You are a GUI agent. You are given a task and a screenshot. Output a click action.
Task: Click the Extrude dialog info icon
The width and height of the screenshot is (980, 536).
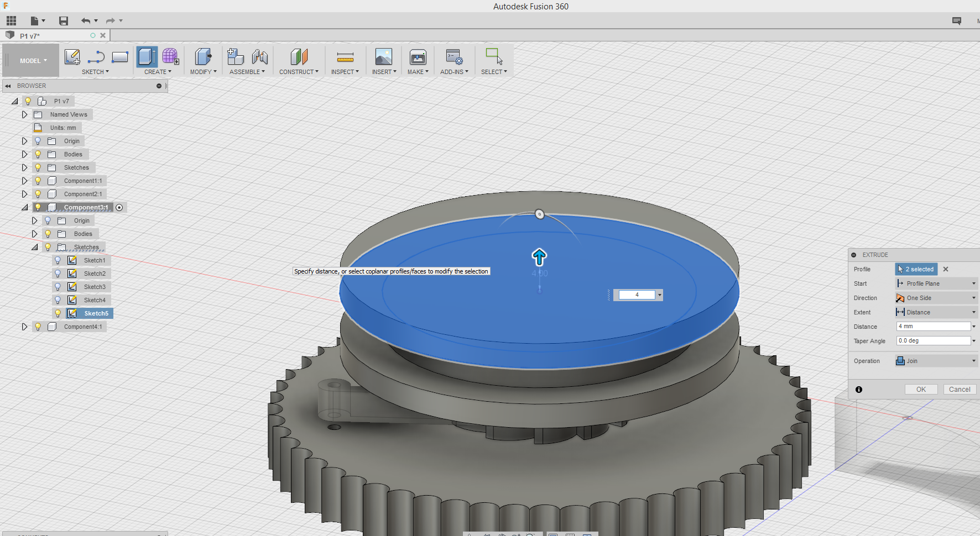click(859, 390)
